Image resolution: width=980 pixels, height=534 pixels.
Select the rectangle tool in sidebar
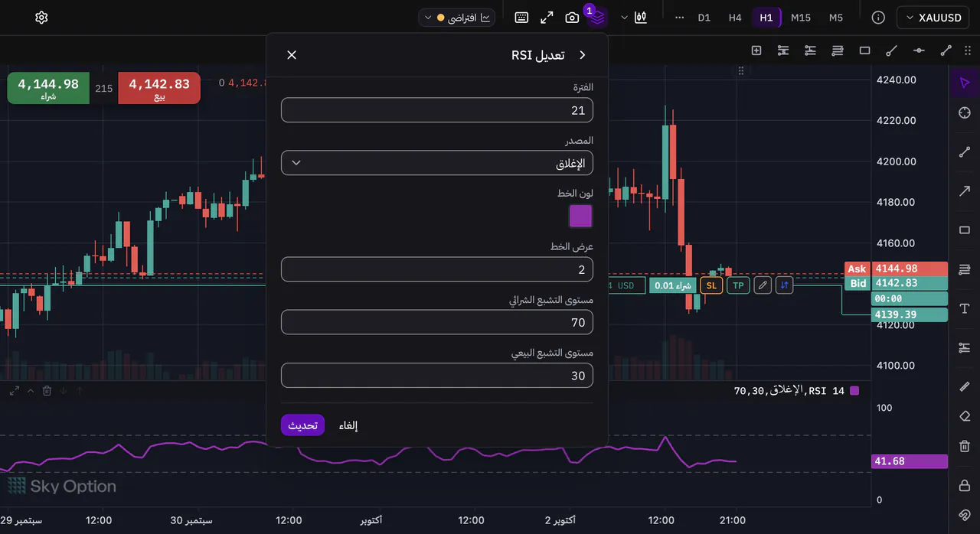click(x=965, y=230)
